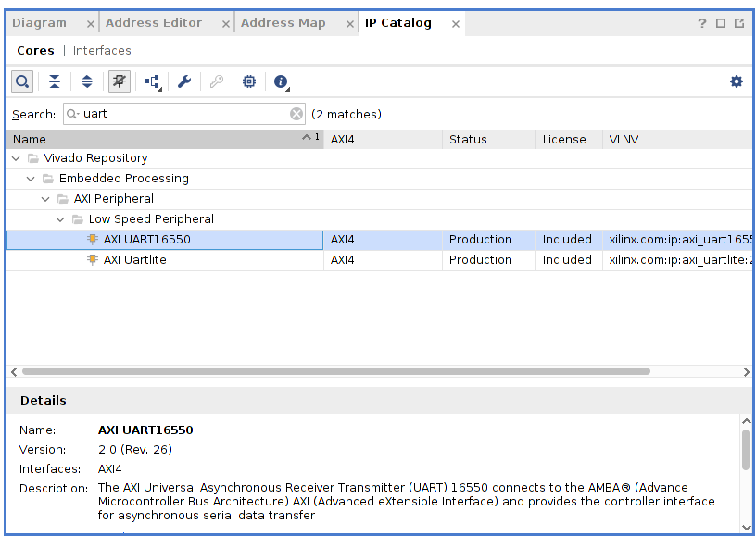Image resolution: width=756 pixels, height=536 pixels.
Task: Close the Diagram tab
Action: point(90,24)
